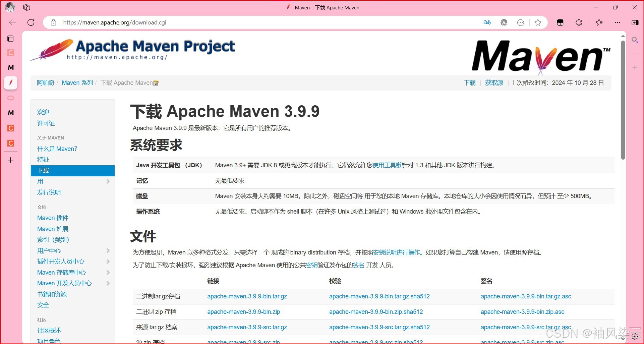Image resolution: width=644 pixels, height=344 pixels.
Task: Open apache-maven-3.9.9-bin.zip.sha512 checksum
Action: pos(376,312)
